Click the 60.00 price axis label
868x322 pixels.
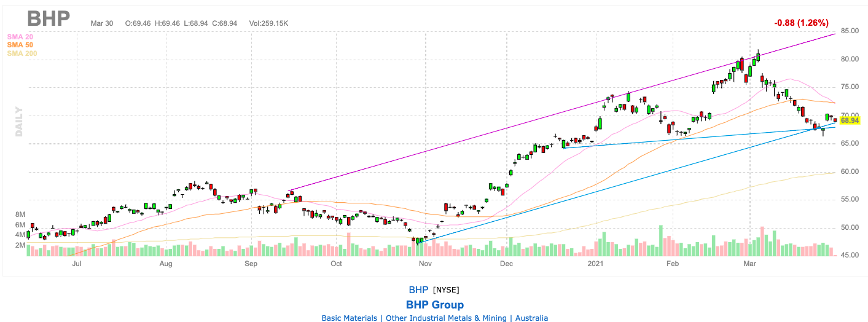[850, 171]
